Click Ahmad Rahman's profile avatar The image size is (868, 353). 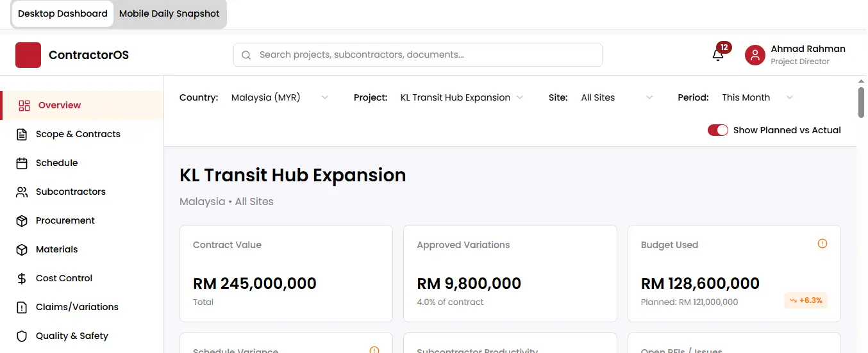755,55
